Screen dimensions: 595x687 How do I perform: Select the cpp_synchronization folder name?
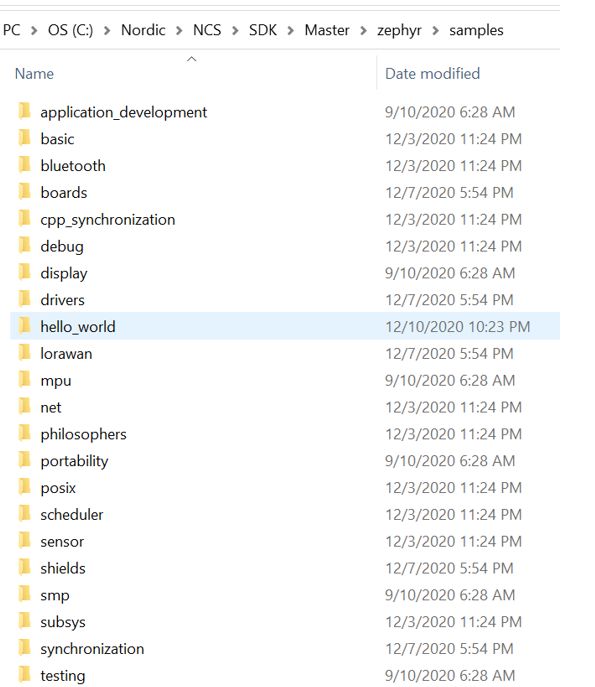point(108,220)
